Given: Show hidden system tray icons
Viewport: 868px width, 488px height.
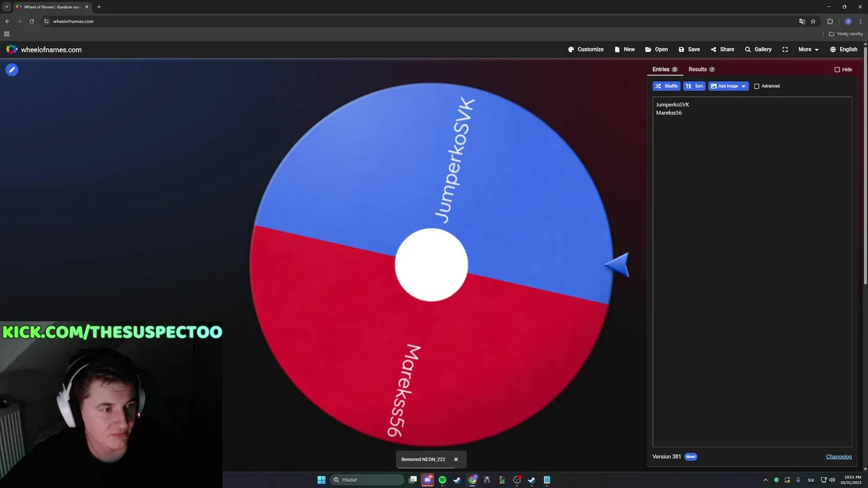Looking at the screenshot, I should pyautogui.click(x=766, y=480).
